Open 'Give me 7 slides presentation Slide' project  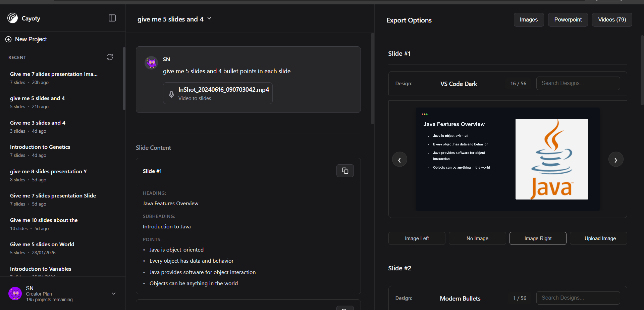[x=53, y=200]
